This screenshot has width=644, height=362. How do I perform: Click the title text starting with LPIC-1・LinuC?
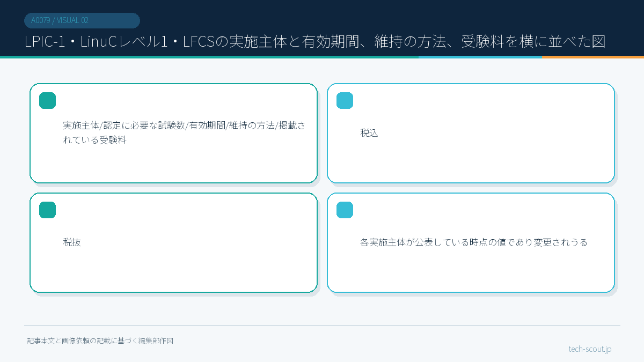pyautogui.click(x=315, y=41)
